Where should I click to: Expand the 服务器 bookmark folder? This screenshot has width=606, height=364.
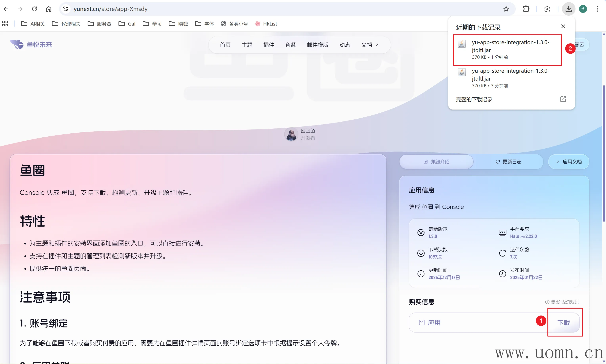99,24
